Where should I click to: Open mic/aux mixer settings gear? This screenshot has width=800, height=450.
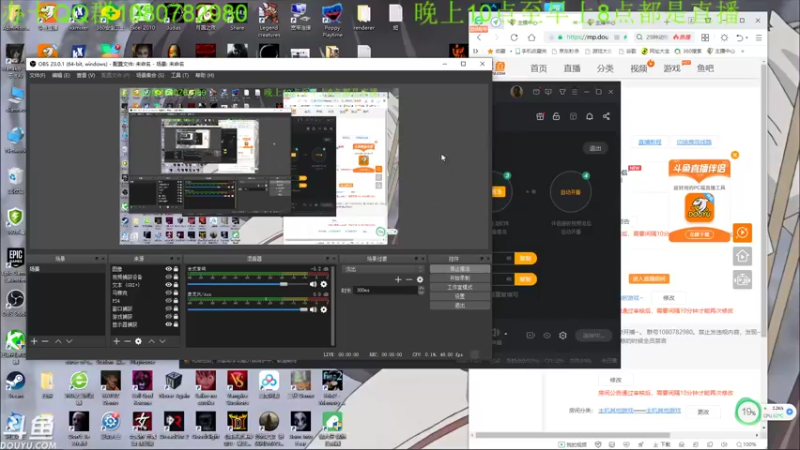(323, 310)
